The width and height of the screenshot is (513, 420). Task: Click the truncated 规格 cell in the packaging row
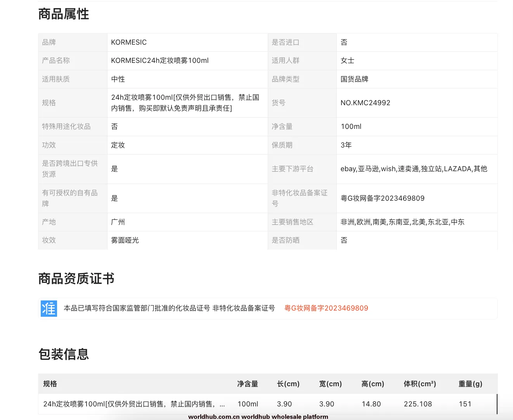coord(134,404)
